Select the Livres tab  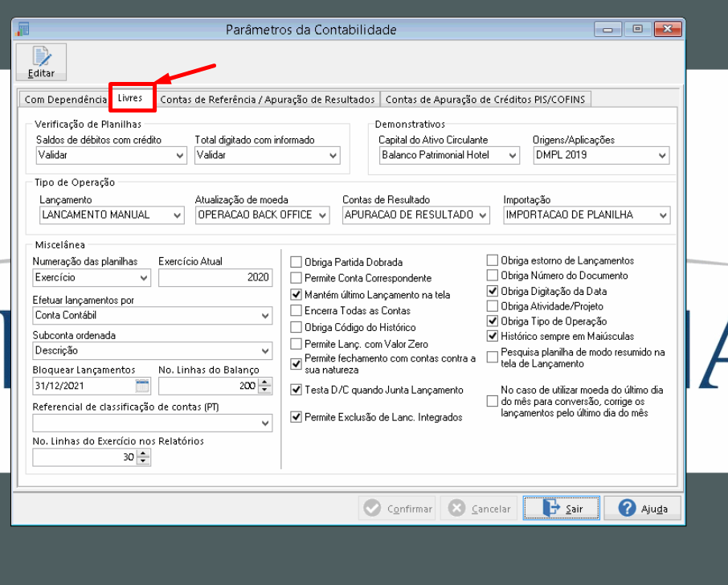pos(130,98)
